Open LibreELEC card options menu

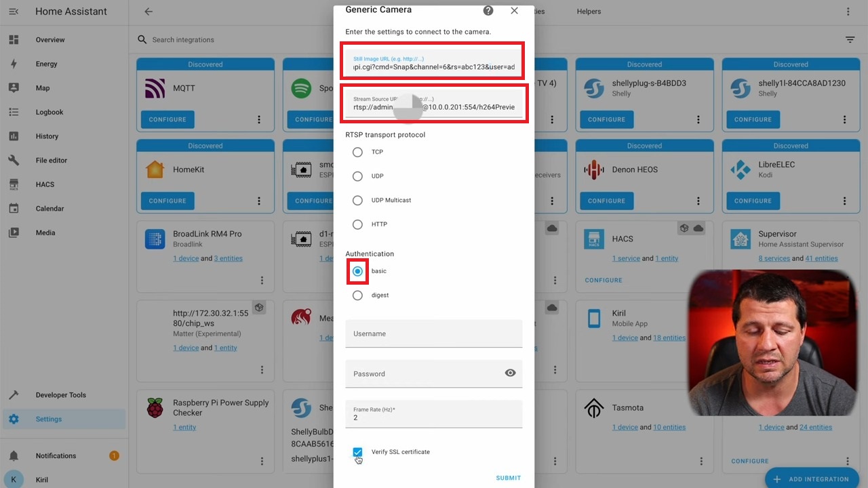pyautogui.click(x=845, y=201)
